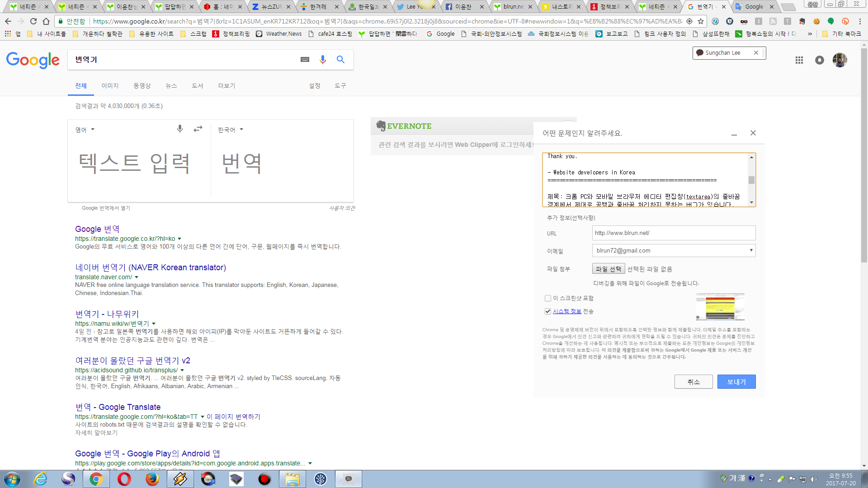The image size is (868, 488).
Task: Uncheck the send system info checkbox
Action: pyautogui.click(x=548, y=311)
